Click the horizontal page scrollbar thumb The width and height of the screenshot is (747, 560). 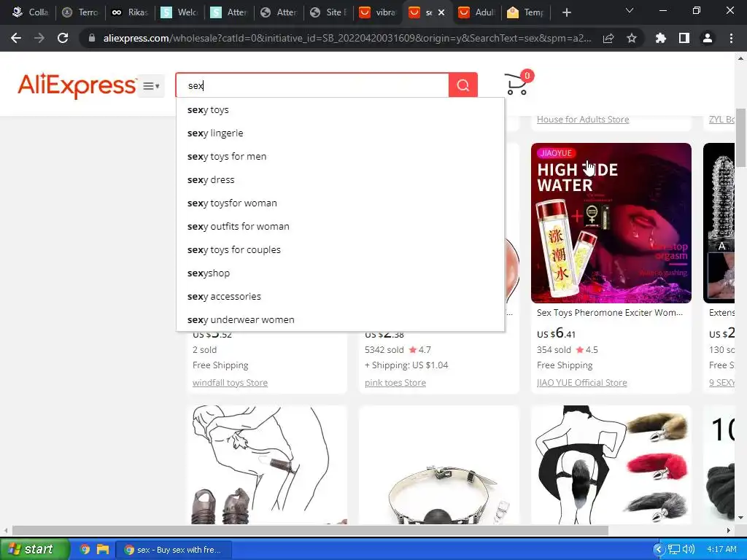[310, 530]
